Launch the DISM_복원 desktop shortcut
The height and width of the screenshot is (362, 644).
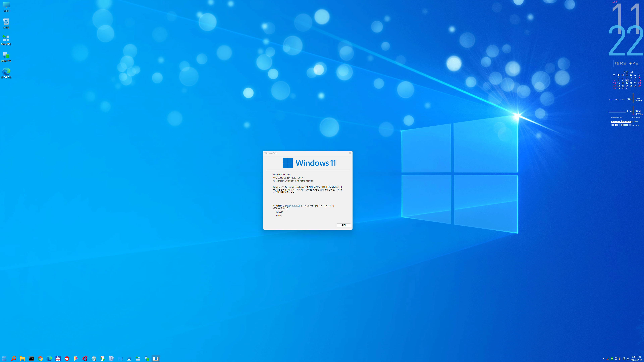coord(6,56)
